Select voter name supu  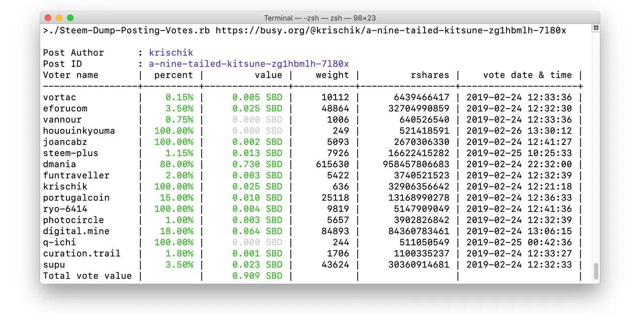coord(54,264)
